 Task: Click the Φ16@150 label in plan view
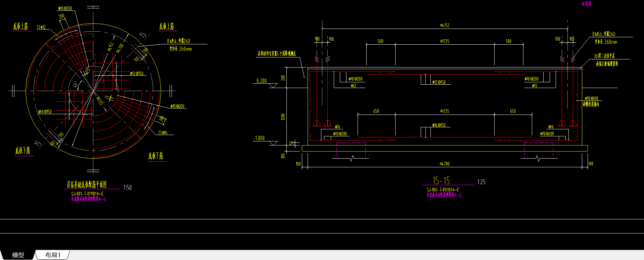pyautogui.click(x=45, y=112)
